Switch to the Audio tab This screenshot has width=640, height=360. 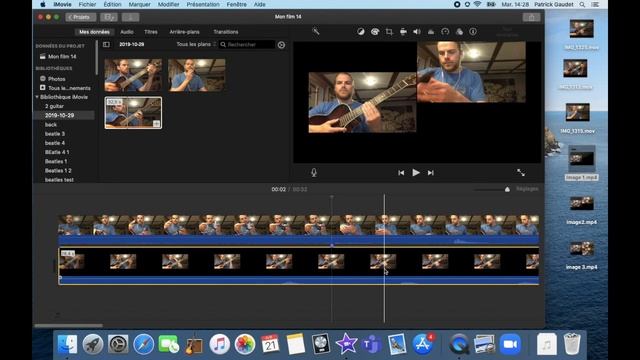click(x=127, y=32)
